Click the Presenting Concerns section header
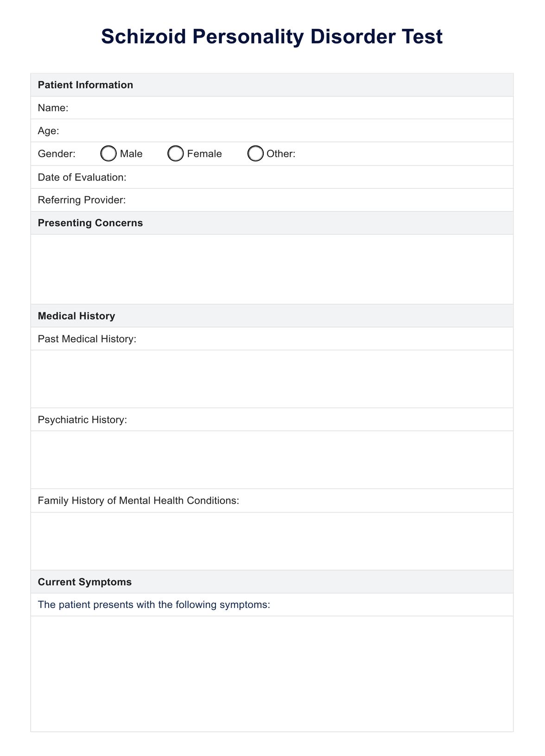 tap(90, 223)
